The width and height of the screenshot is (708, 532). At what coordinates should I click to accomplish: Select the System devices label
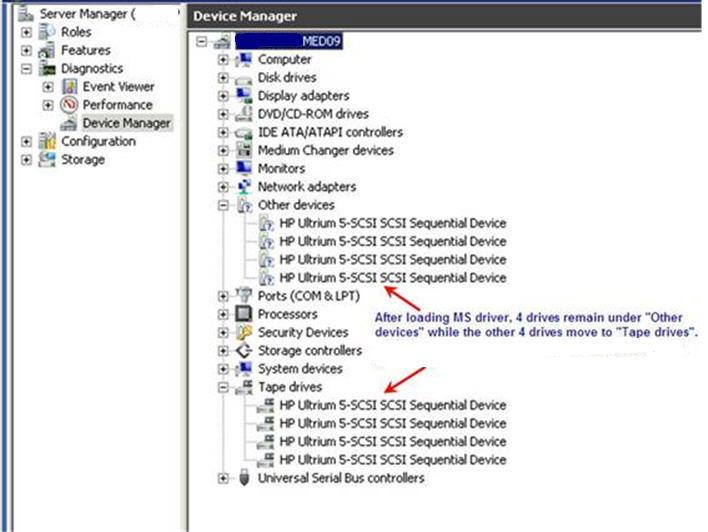(300, 369)
